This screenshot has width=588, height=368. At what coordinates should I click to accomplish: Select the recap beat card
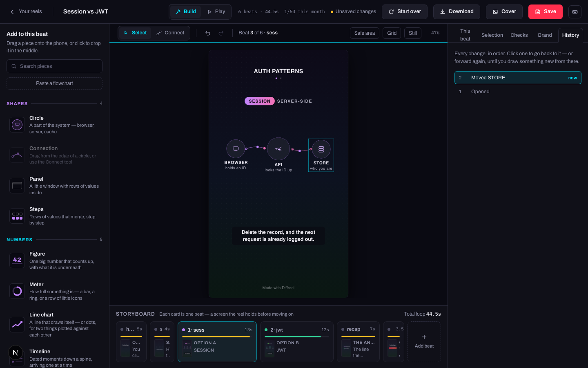click(358, 342)
